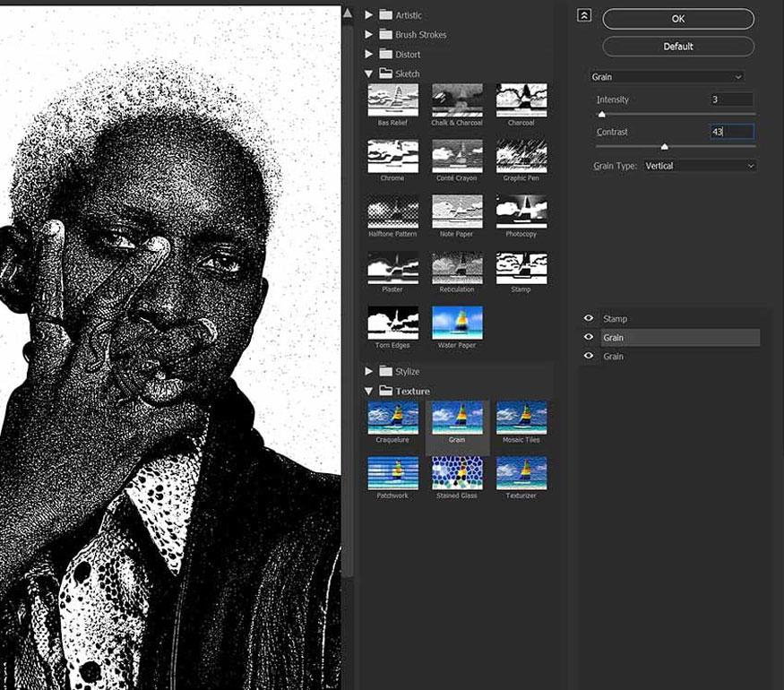Pick the Stained Glass texture filter
This screenshot has height=690, width=784.
pos(457,473)
